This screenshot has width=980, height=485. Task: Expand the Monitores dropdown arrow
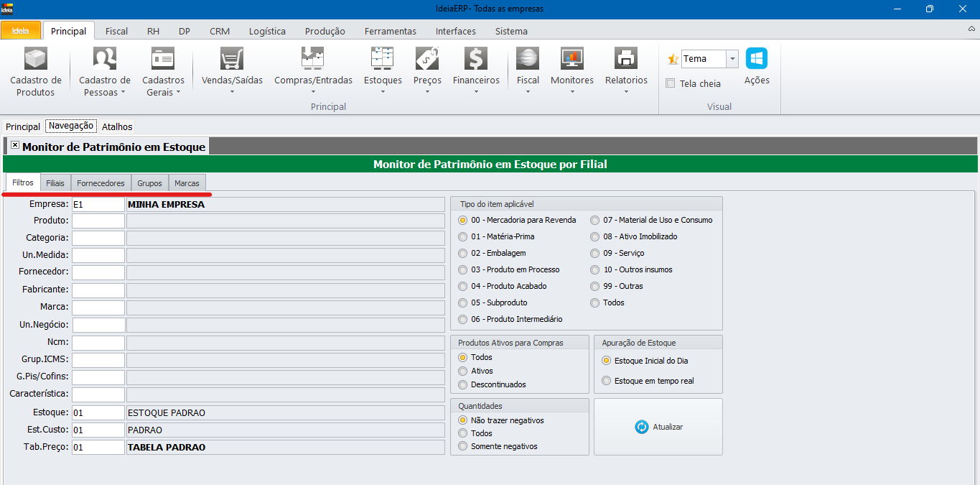click(x=571, y=92)
